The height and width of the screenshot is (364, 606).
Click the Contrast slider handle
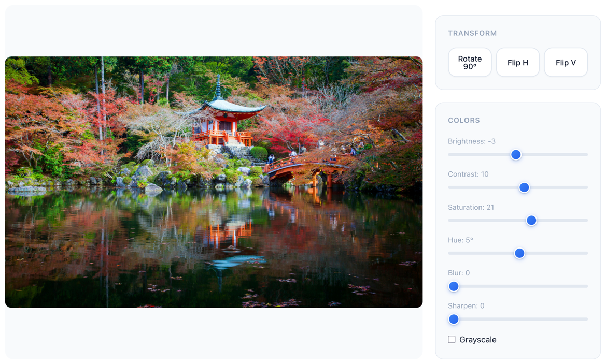(524, 187)
